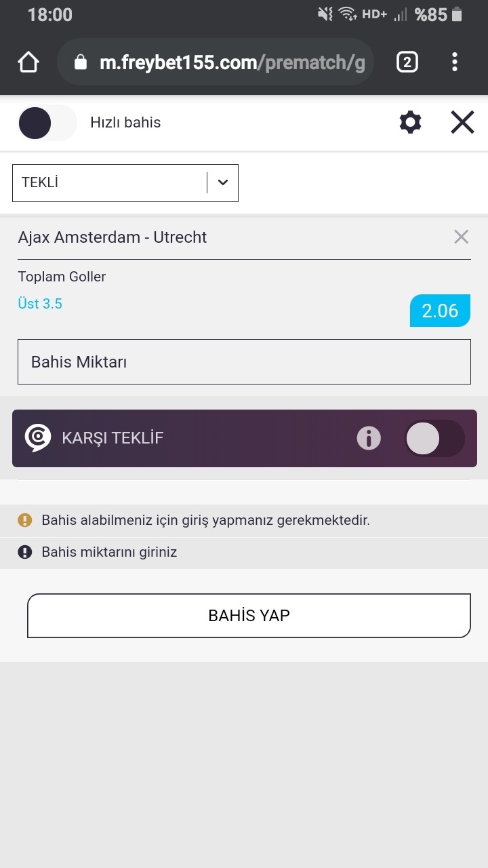
Task: Tap the site padlock security icon
Action: coord(81,63)
